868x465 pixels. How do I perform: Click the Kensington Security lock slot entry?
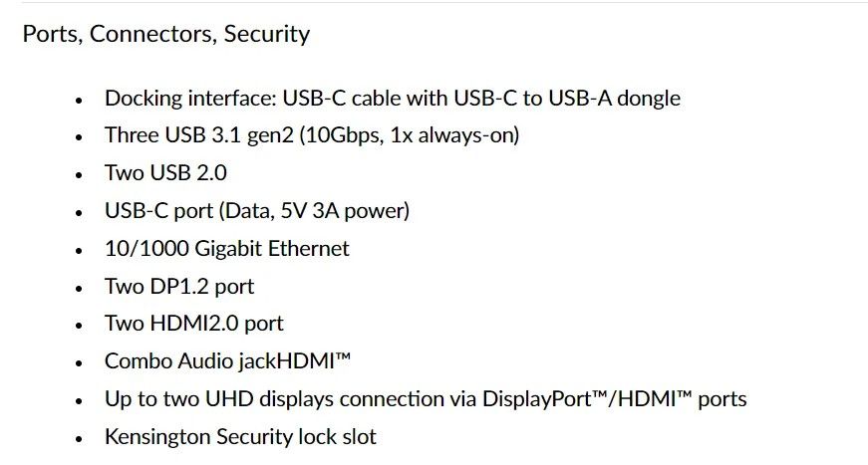coord(240,437)
